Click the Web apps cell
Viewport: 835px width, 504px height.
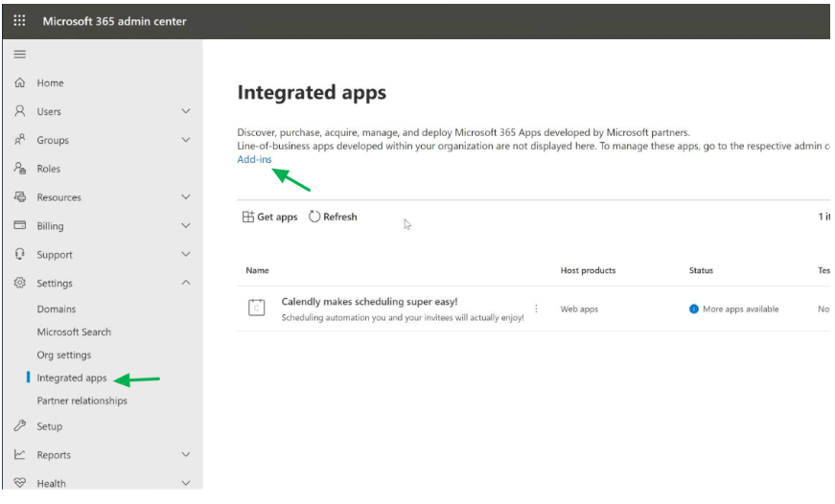579,309
